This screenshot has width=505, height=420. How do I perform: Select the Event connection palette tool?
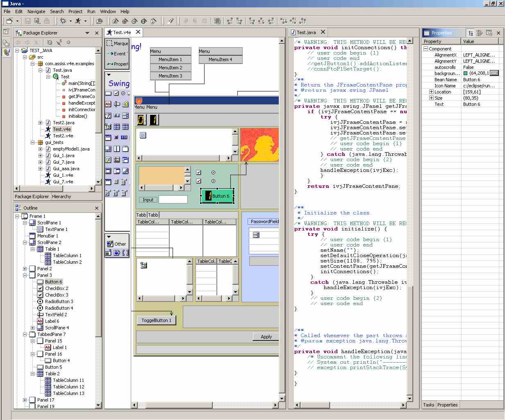pos(117,54)
